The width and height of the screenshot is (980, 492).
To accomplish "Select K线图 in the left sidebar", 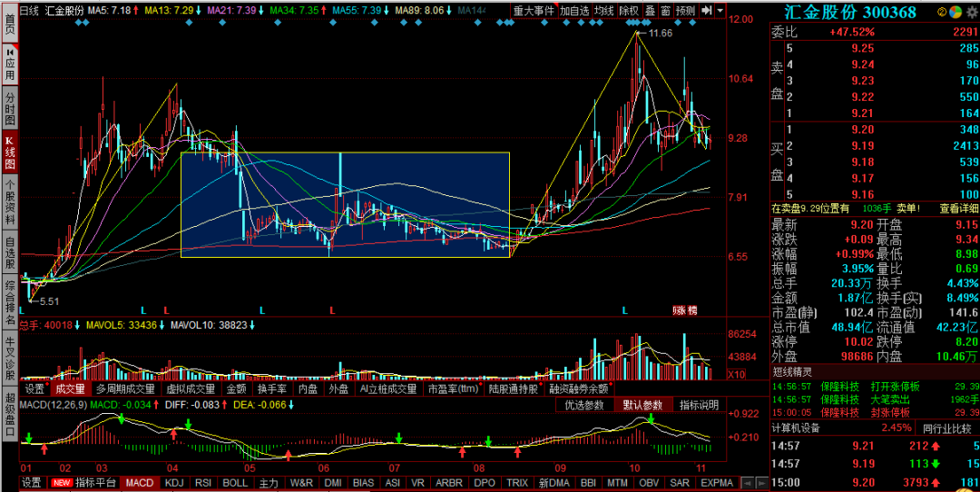I will tap(10, 153).
